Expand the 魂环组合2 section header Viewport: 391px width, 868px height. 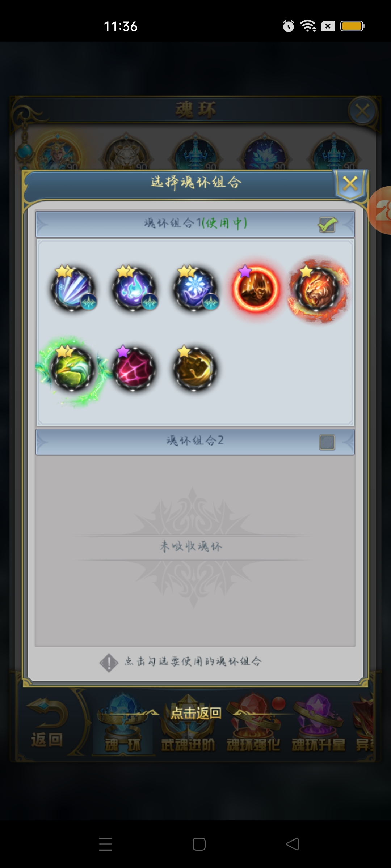pos(195,442)
